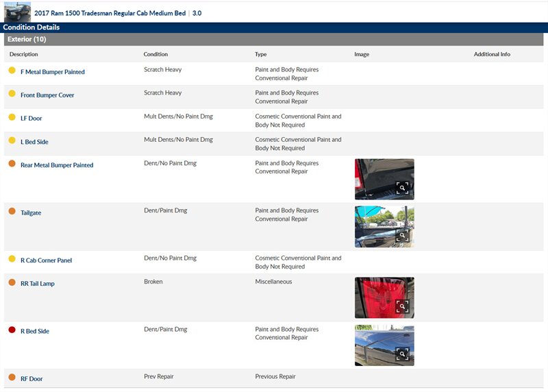This screenshot has width=548, height=392.
Task: Enlarge the R Bed Side damage photo
Action: coord(384,345)
